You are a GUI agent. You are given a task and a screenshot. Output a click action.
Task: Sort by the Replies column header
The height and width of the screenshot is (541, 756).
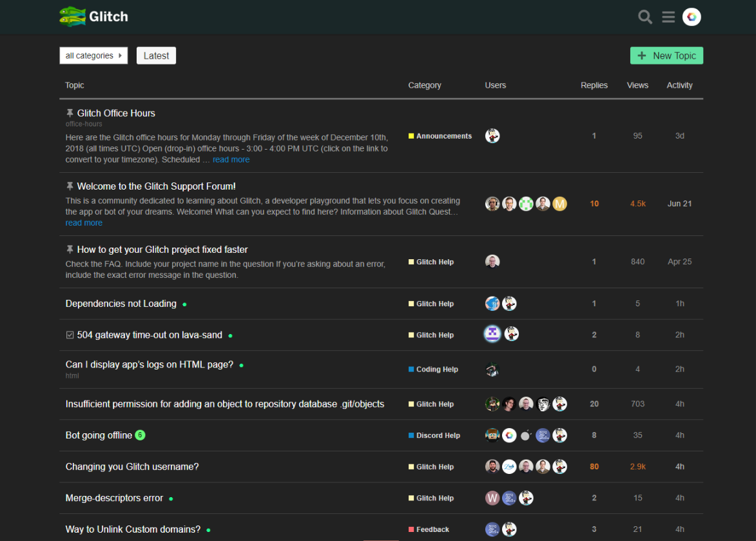tap(594, 85)
